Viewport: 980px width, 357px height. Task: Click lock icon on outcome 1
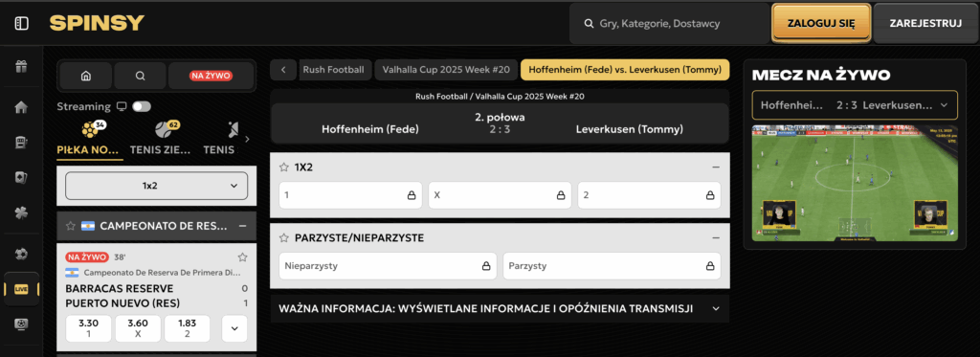[x=412, y=195]
